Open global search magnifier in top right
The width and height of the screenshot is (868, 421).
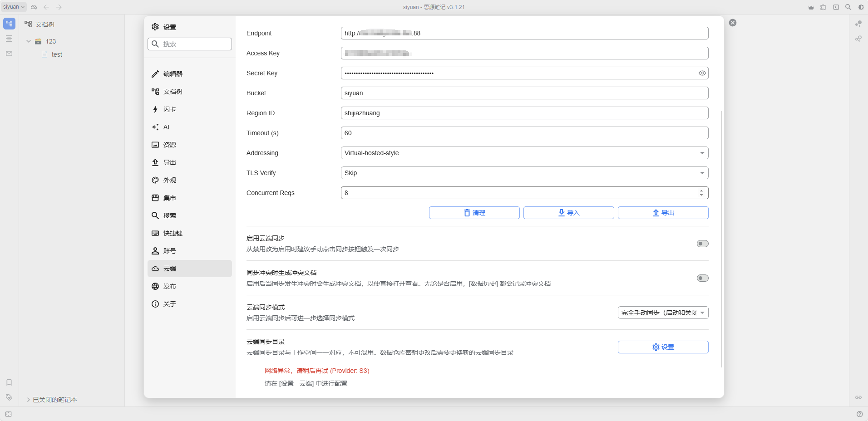pos(848,7)
